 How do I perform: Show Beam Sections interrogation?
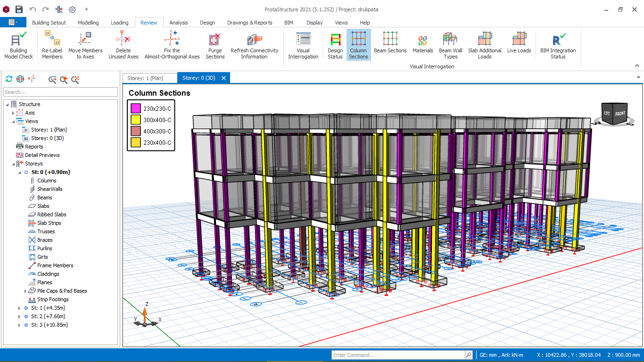point(390,43)
